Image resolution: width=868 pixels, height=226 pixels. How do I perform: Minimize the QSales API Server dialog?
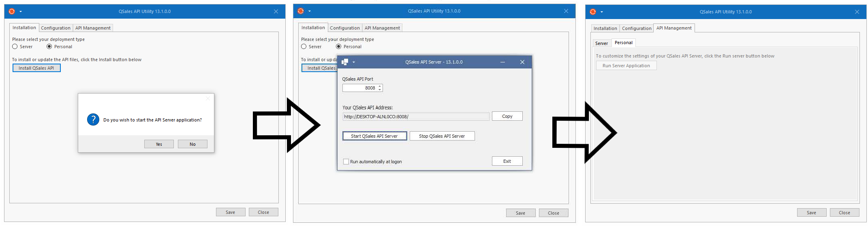[x=502, y=62]
